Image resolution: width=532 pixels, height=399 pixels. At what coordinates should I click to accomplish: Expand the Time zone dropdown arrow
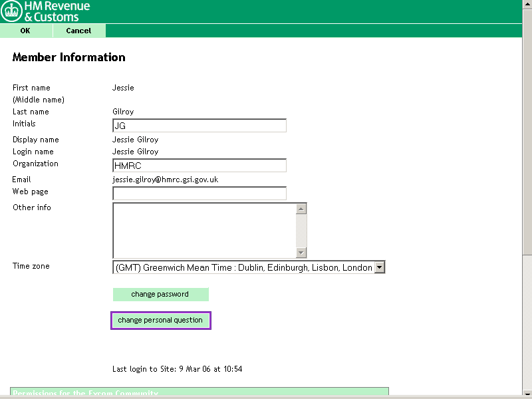(380, 267)
